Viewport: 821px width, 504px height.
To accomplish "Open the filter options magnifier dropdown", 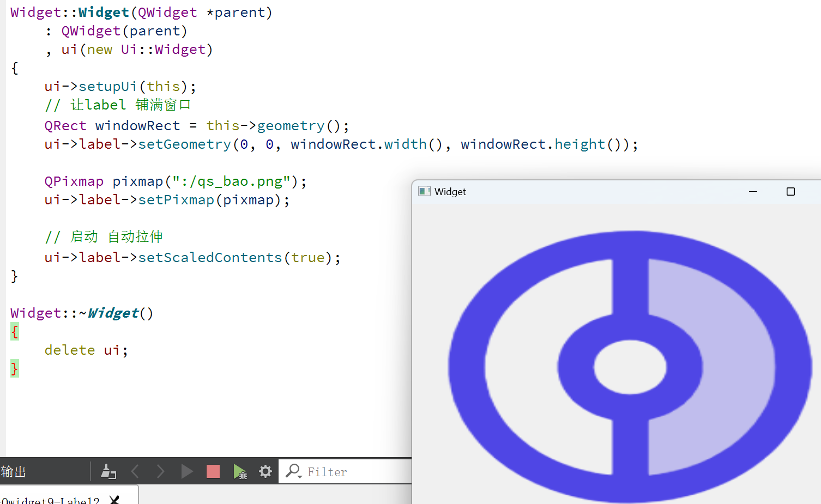I will [293, 471].
